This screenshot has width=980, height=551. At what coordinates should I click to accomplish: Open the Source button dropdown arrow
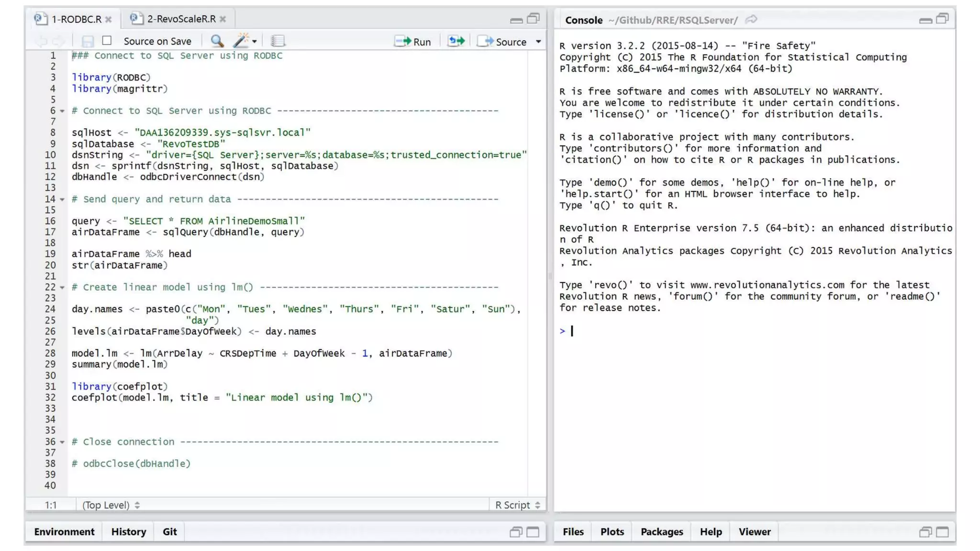pos(538,42)
